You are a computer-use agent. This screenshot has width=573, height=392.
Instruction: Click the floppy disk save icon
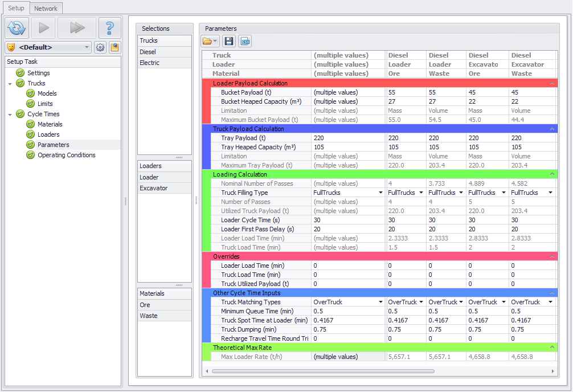[x=229, y=41]
